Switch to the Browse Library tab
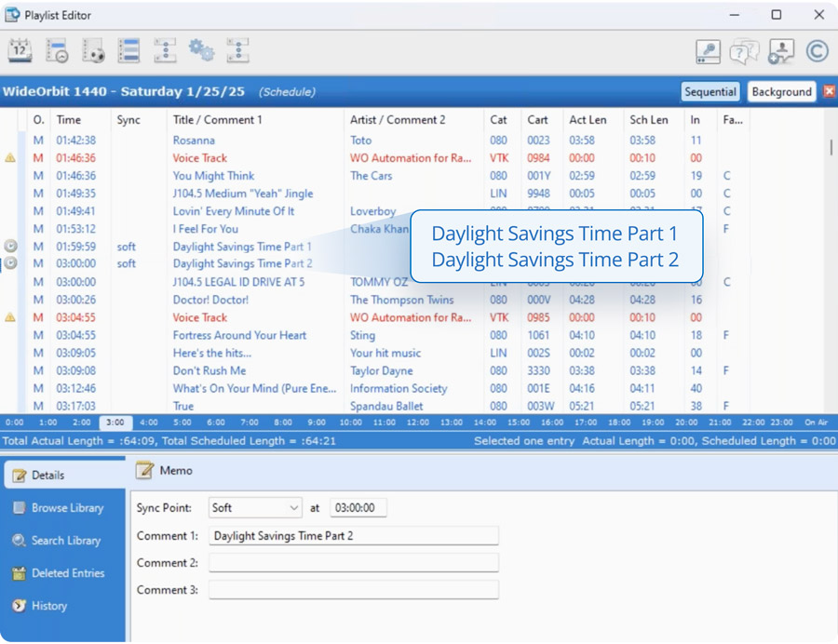 click(x=67, y=508)
